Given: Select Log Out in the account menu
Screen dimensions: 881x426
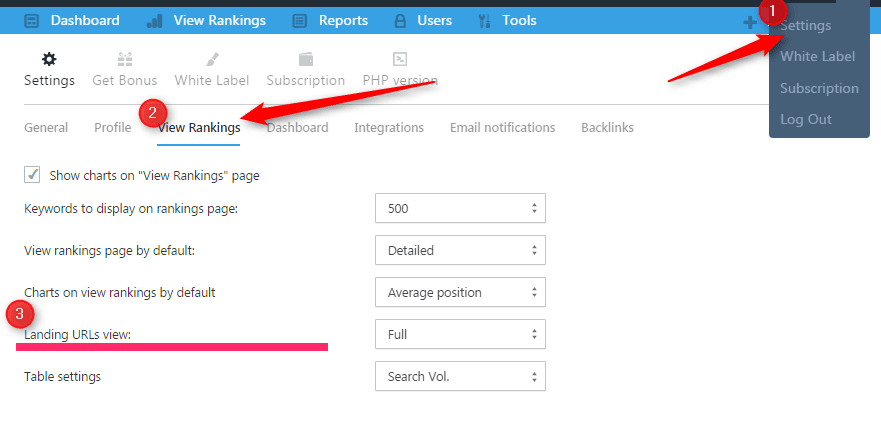Looking at the screenshot, I should tap(806, 119).
